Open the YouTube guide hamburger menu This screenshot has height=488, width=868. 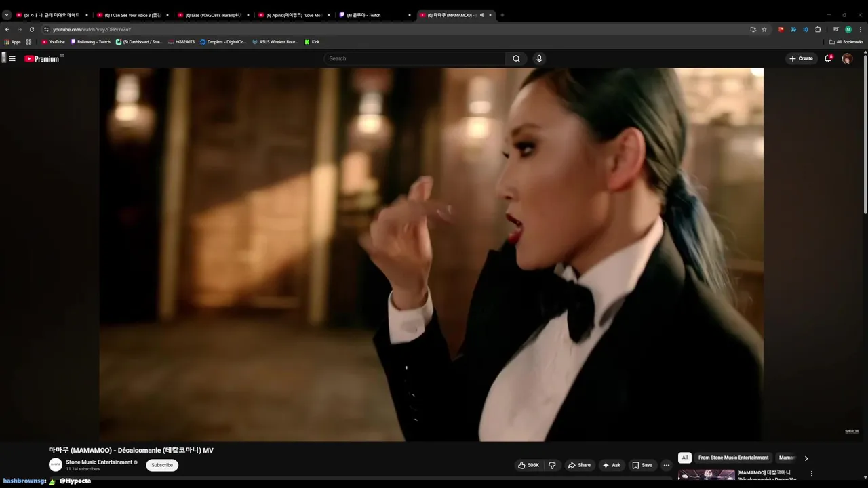pos(12,59)
